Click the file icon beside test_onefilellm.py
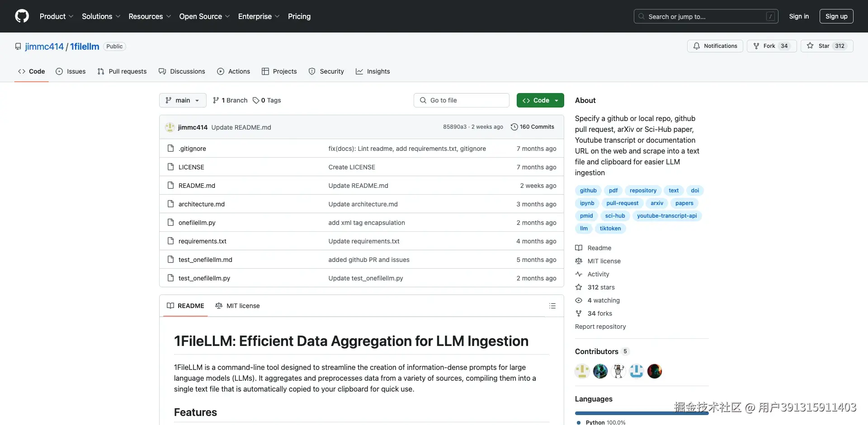 click(x=170, y=278)
